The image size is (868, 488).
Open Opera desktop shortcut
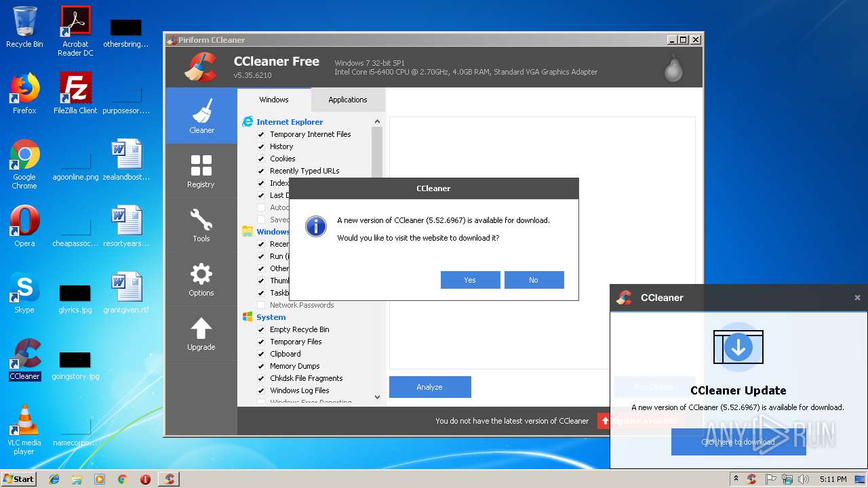(x=24, y=226)
